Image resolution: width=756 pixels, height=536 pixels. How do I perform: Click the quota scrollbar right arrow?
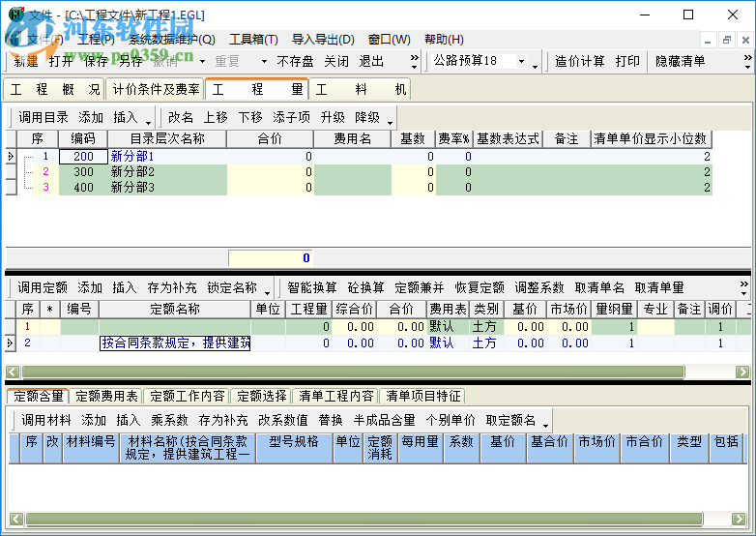742,372
